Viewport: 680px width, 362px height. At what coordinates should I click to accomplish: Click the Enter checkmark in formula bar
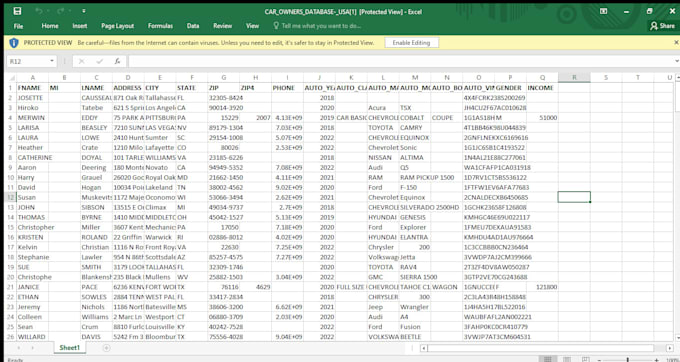(99, 62)
